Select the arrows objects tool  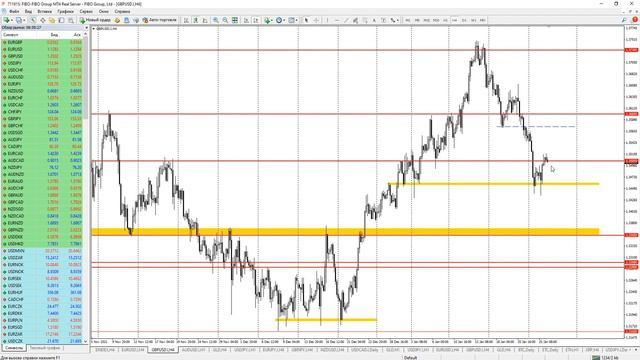click(x=393, y=20)
